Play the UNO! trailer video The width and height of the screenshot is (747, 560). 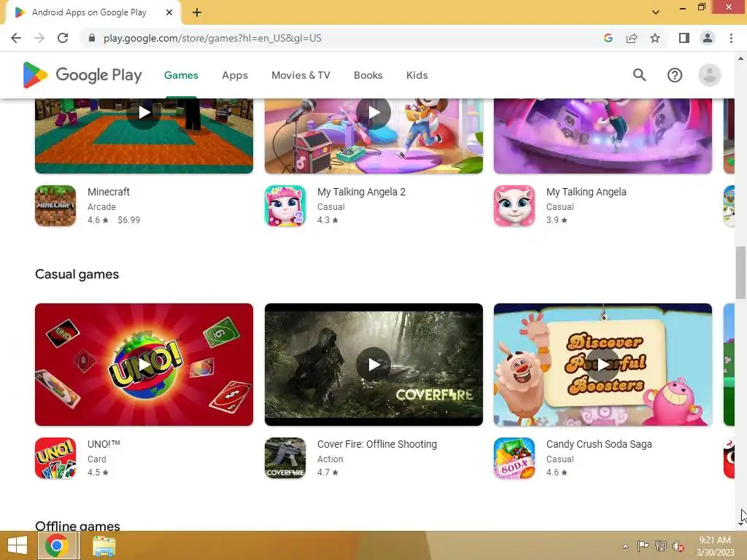tap(144, 365)
